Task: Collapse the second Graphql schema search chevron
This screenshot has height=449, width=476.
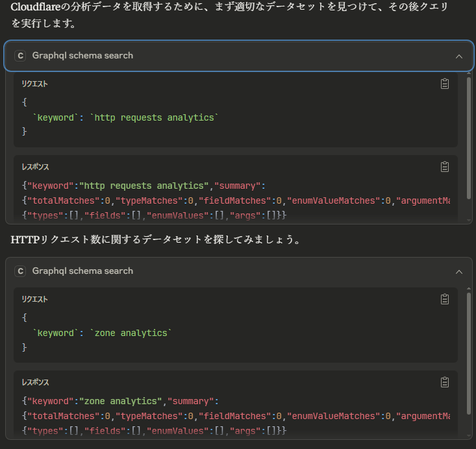Action: pyautogui.click(x=459, y=272)
